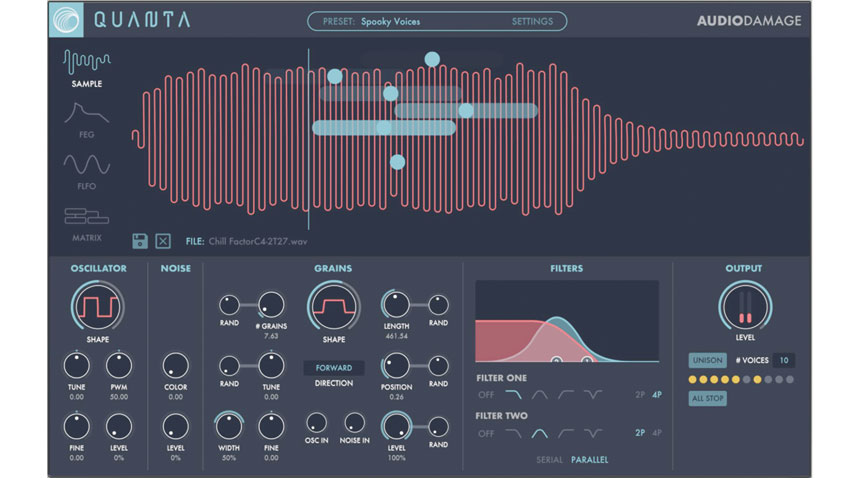
Task: Click the Oscillator Tune knob
Action: (76, 366)
